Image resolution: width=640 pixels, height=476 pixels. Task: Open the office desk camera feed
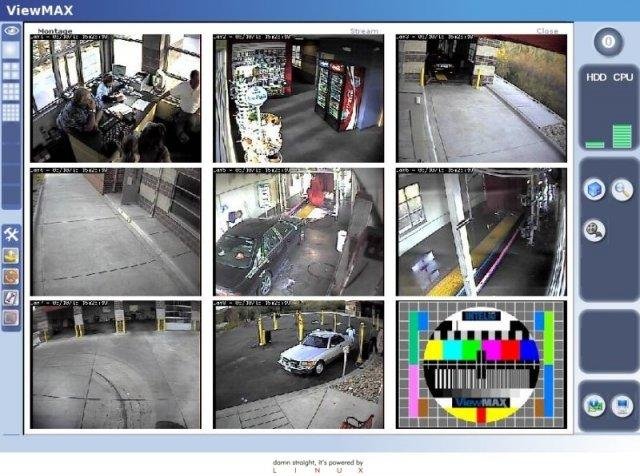click(x=116, y=98)
